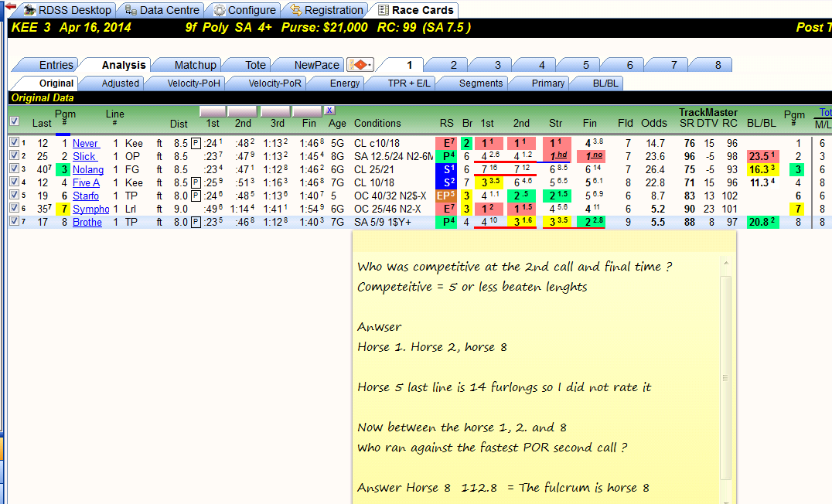Image resolution: width=832 pixels, height=504 pixels.
Task: Go to race number 5 tab
Action: coord(585,65)
